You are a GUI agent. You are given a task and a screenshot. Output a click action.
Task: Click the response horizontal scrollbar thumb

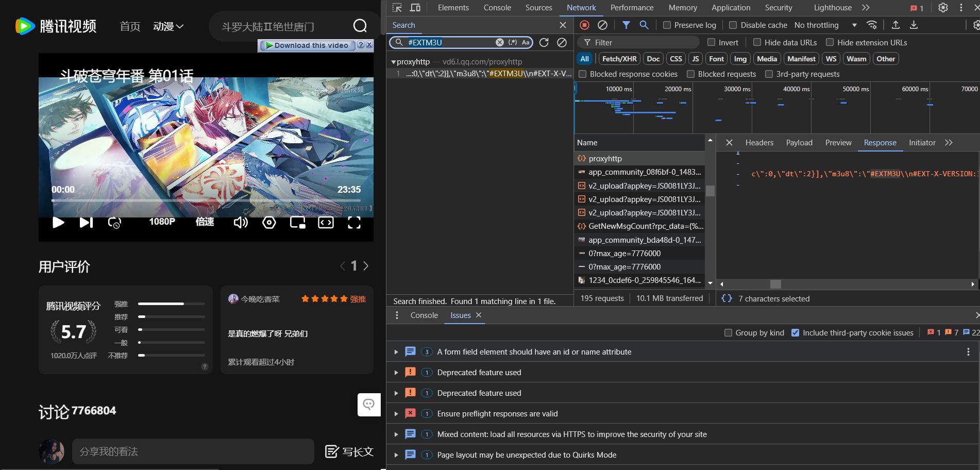tap(775, 284)
